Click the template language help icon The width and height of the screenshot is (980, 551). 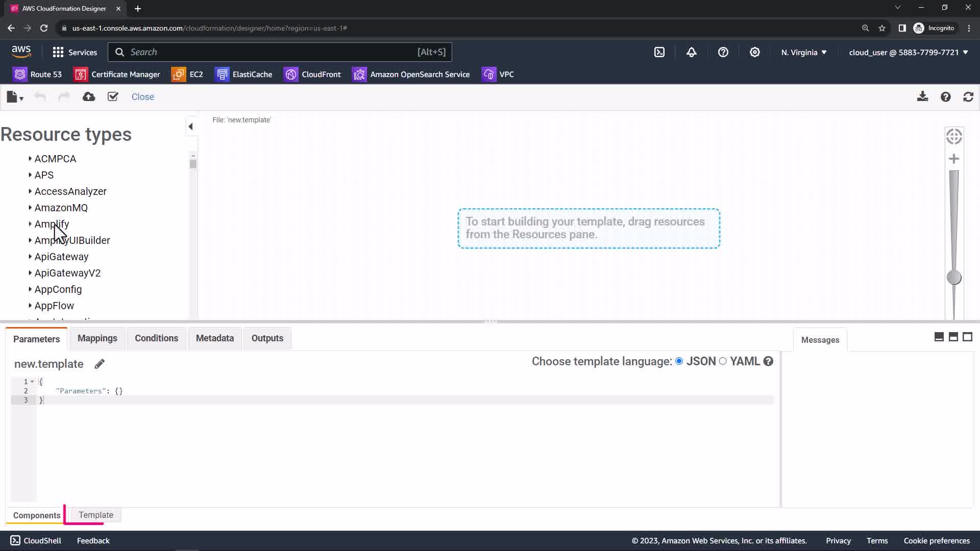click(768, 361)
